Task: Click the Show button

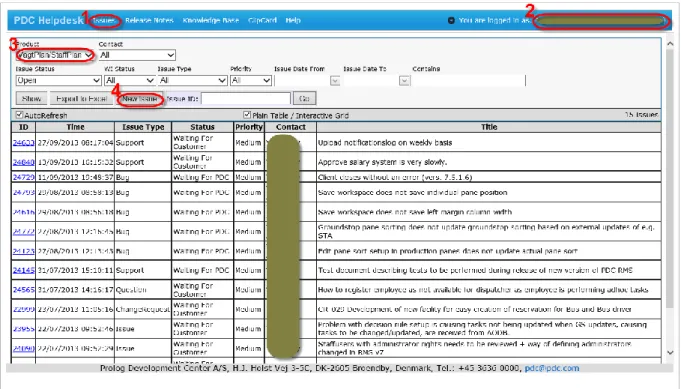Action: coord(31,99)
